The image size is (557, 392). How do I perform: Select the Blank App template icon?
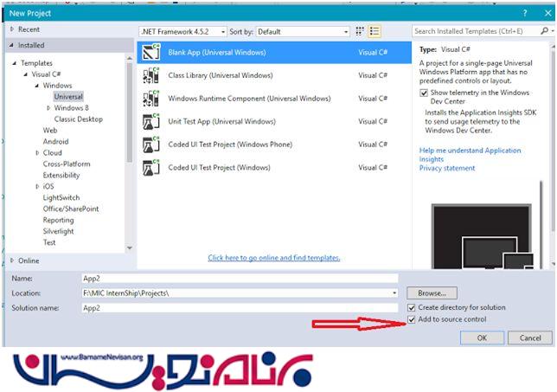151,52
